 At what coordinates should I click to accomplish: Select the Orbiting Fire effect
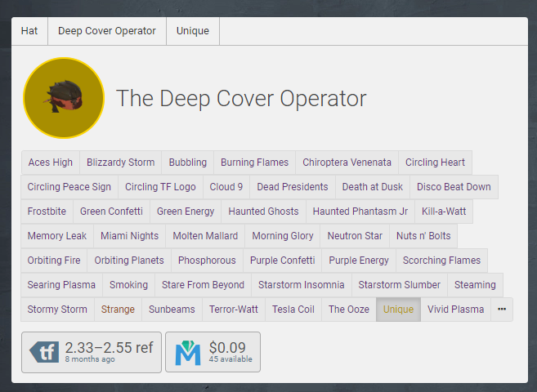(x=54, y=261)
